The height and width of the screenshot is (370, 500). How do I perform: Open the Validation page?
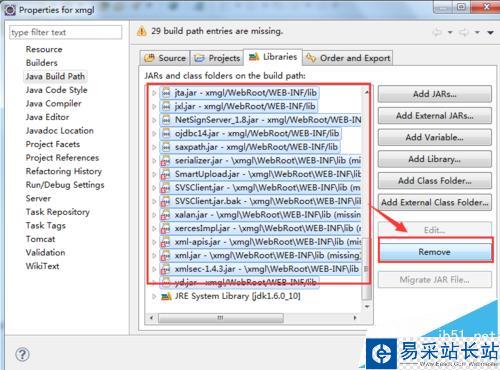point(45,253)
